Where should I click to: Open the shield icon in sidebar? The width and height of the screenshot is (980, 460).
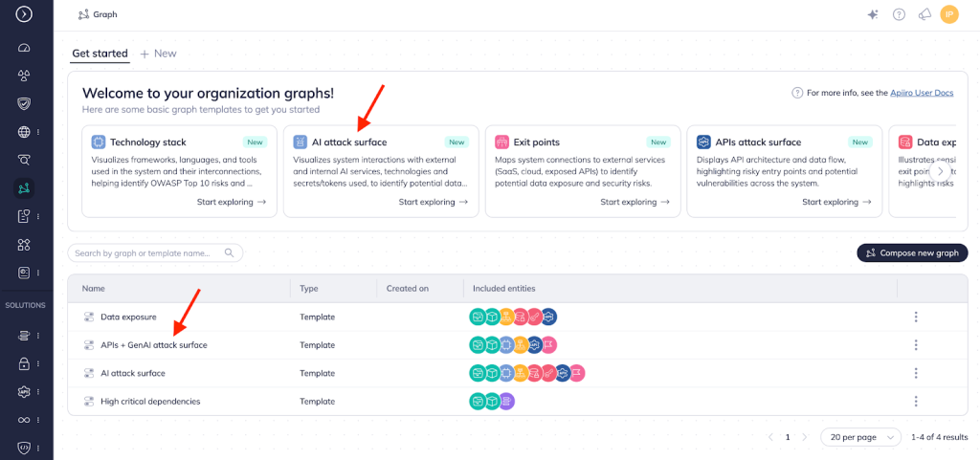click(25, 103)
